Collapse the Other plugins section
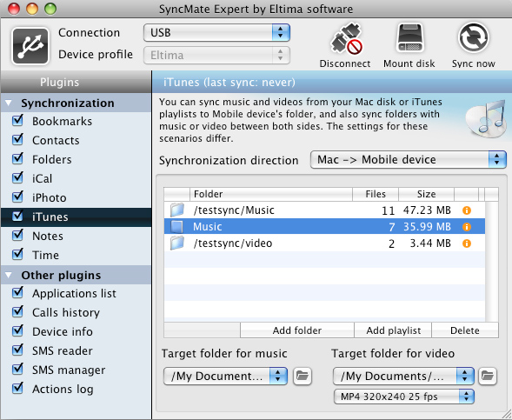 pos(8,276)
